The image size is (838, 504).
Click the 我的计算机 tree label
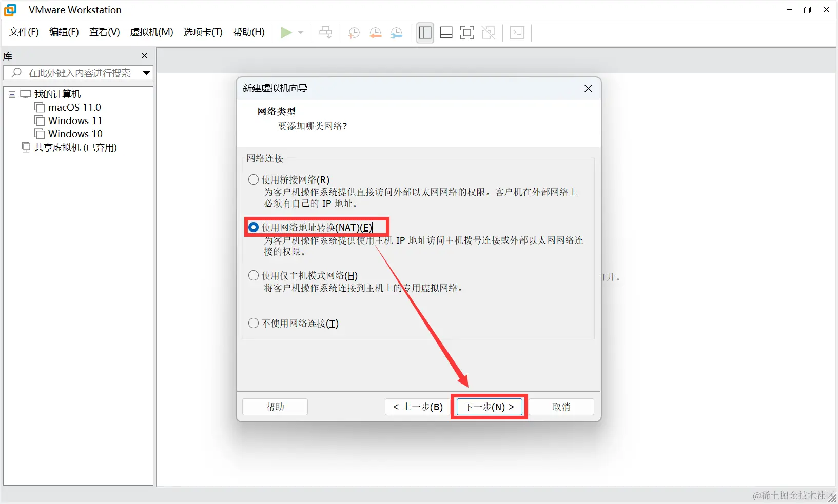tap(57, 94)
